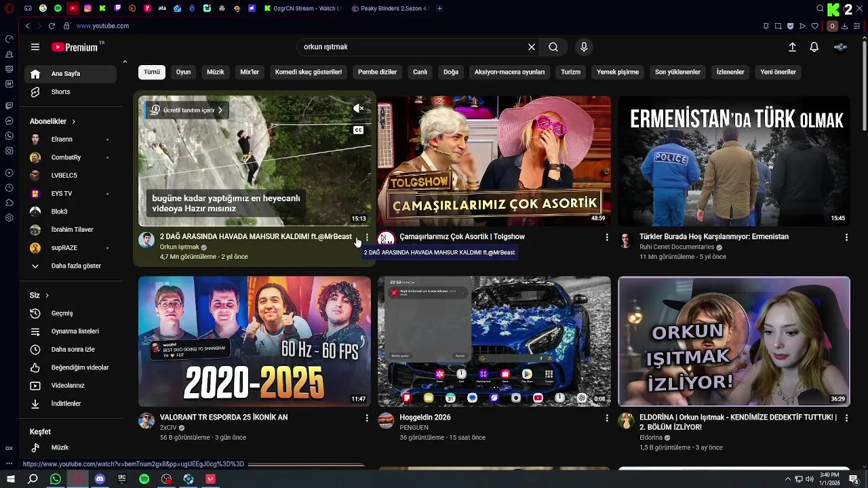Viewport: 868px width, 488px height.
Task: Select the Pembe diziler chip
Action: pyautogui.click(x=377, y=72)
